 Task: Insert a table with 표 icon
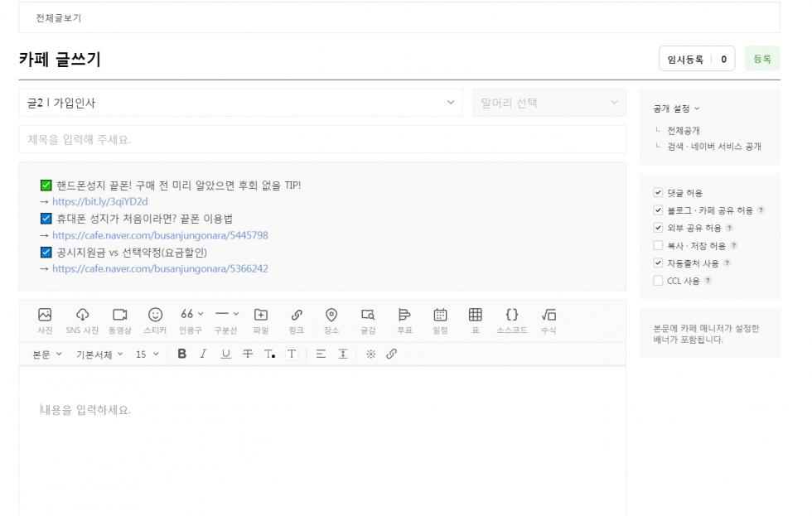[x=476, y=321]
